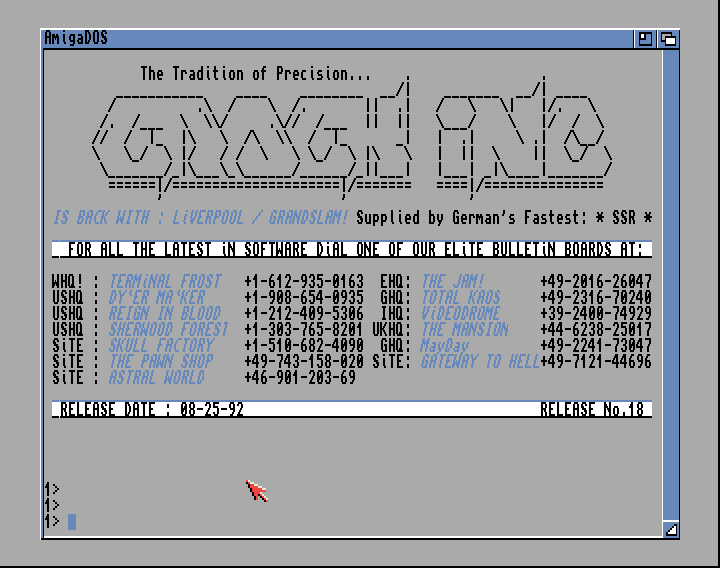This screenshot has width=720, height=568.
Task: Click the AmigaDOS window zoom gadget
Action: point(645,39)
